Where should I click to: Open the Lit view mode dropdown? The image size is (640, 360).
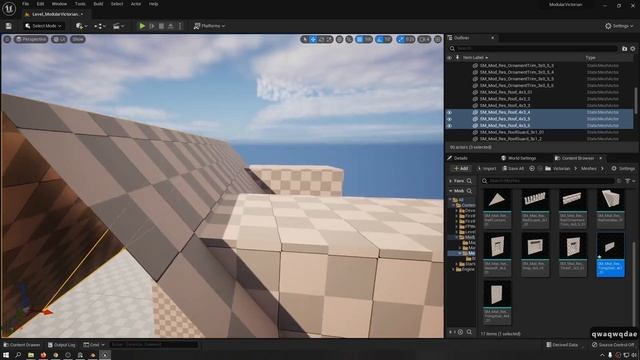(60, 39)
